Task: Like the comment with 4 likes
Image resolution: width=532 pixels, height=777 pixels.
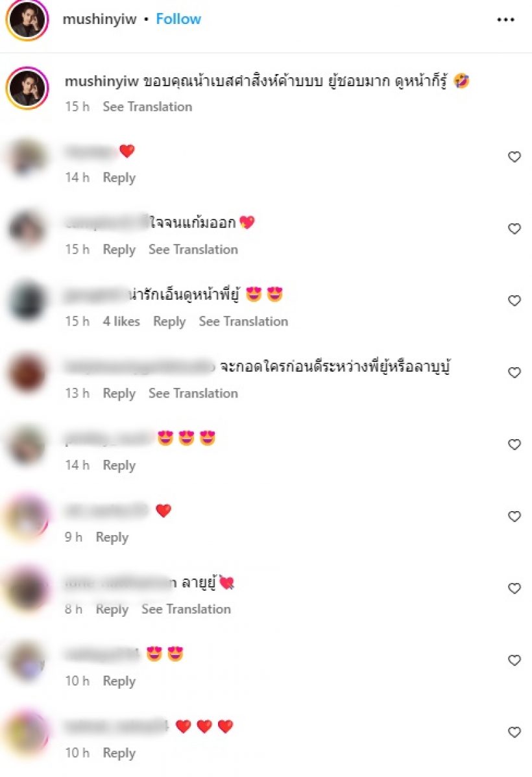Action: [x=514, y=301]
